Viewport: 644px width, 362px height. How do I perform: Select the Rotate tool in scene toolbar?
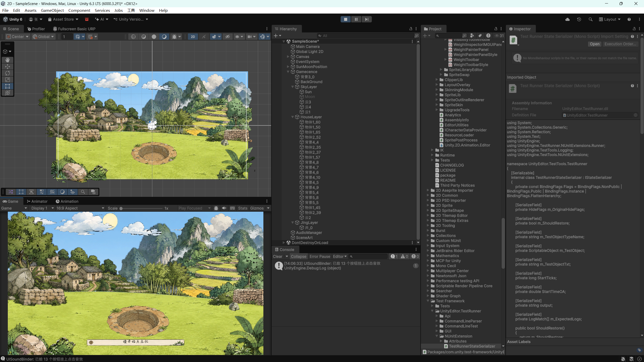[x=8, y=73]
